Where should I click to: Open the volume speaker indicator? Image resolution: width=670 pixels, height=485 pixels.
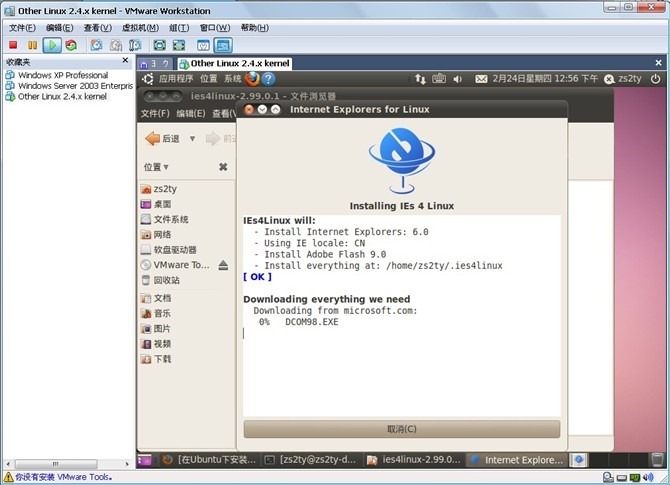[458, 79]
